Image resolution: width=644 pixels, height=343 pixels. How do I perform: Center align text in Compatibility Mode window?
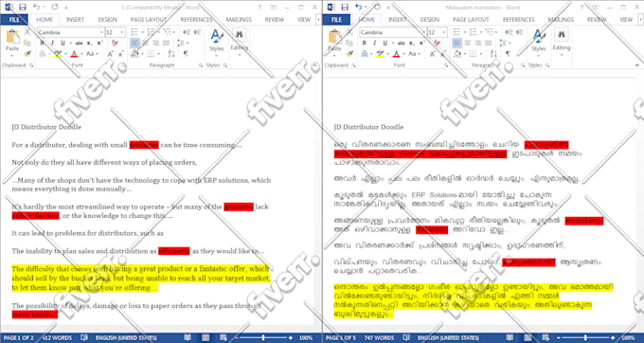146,44
